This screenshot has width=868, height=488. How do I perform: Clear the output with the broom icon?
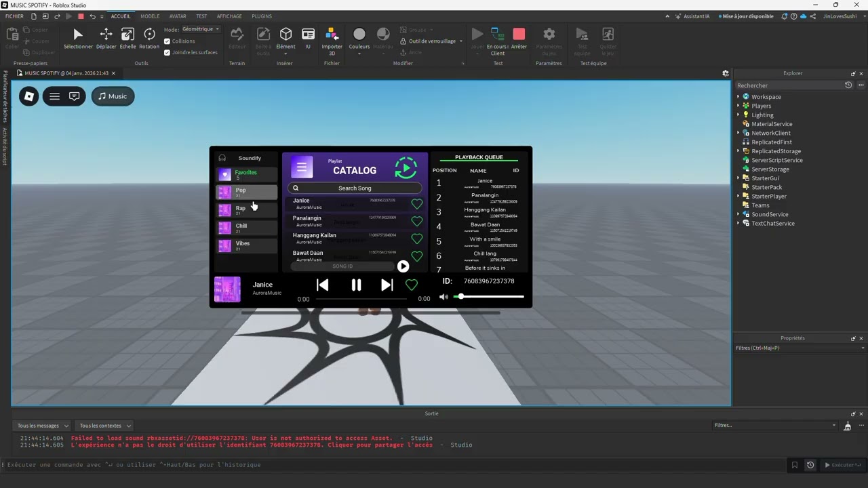[847, 426]
